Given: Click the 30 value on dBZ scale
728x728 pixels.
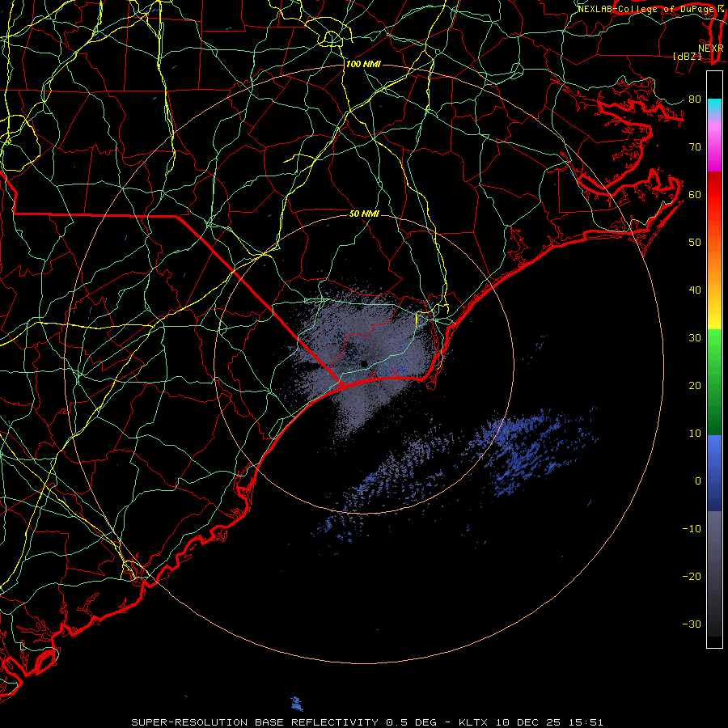Looking at the screenshot, I should pyautogui.click(x=695, y=337).
